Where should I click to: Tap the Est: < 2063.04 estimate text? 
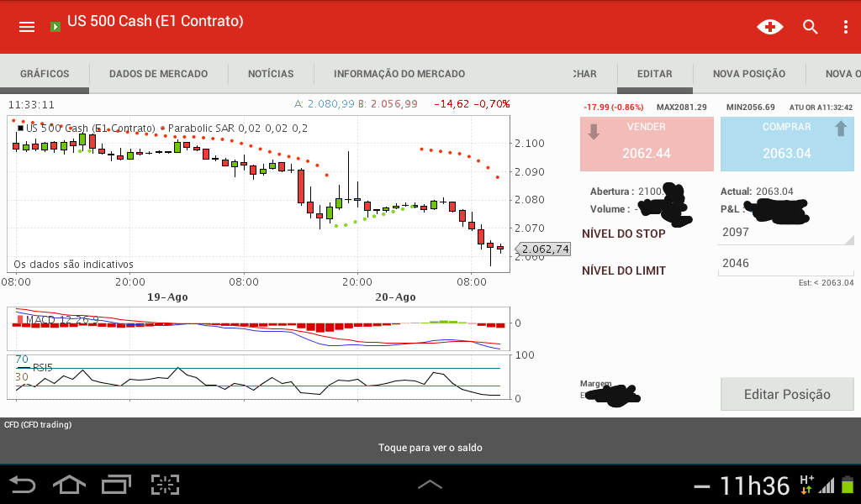826,282
